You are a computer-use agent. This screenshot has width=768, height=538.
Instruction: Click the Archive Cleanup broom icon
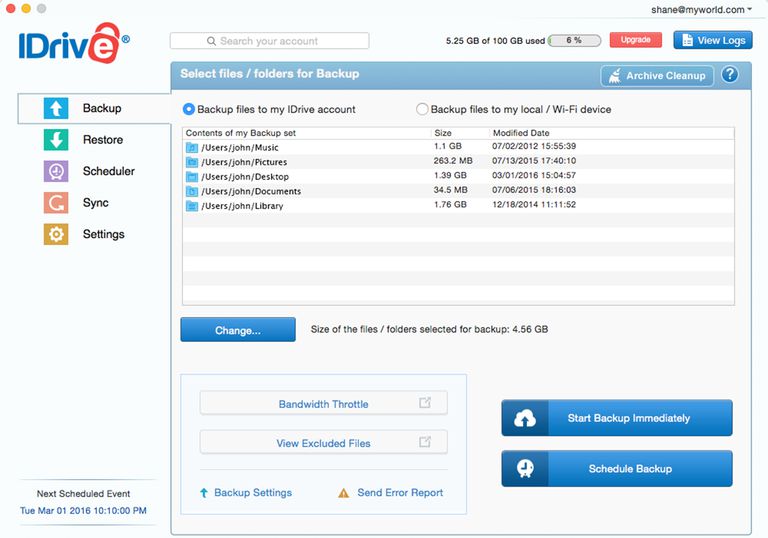[614, 76]
